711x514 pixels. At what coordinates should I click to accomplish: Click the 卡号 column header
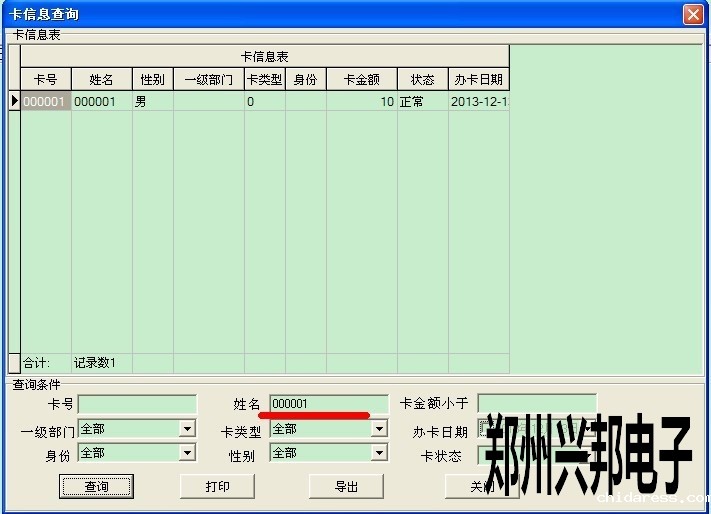[x=45, y=79]
